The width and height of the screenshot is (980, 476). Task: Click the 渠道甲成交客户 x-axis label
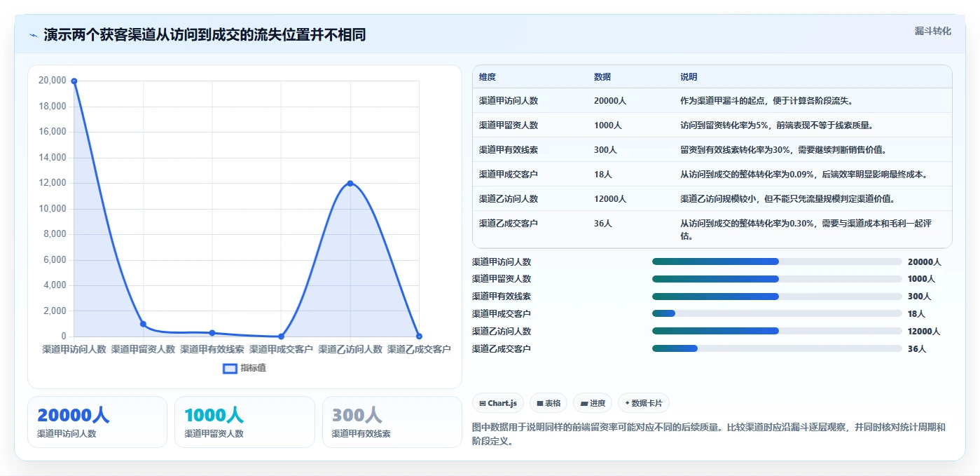(x=281, y=349)
